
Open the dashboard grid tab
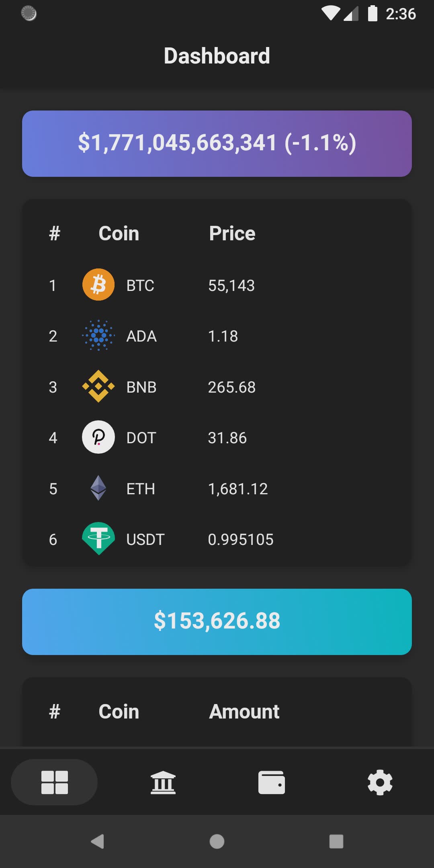coord(54,782)
